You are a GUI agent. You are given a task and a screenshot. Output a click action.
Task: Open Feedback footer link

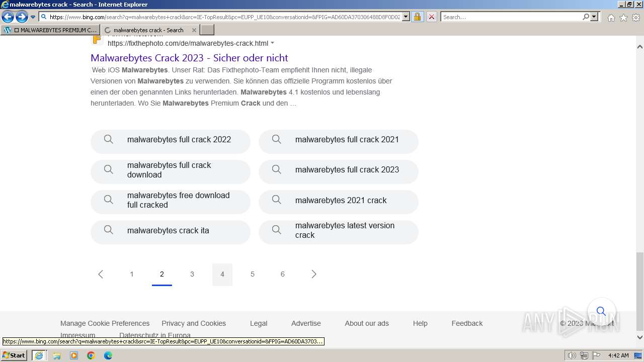(467, 323)
